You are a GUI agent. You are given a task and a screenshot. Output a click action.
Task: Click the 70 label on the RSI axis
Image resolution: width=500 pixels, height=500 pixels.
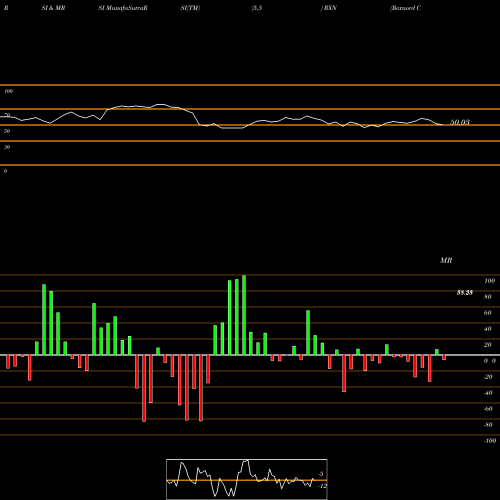tap(7, 115)
